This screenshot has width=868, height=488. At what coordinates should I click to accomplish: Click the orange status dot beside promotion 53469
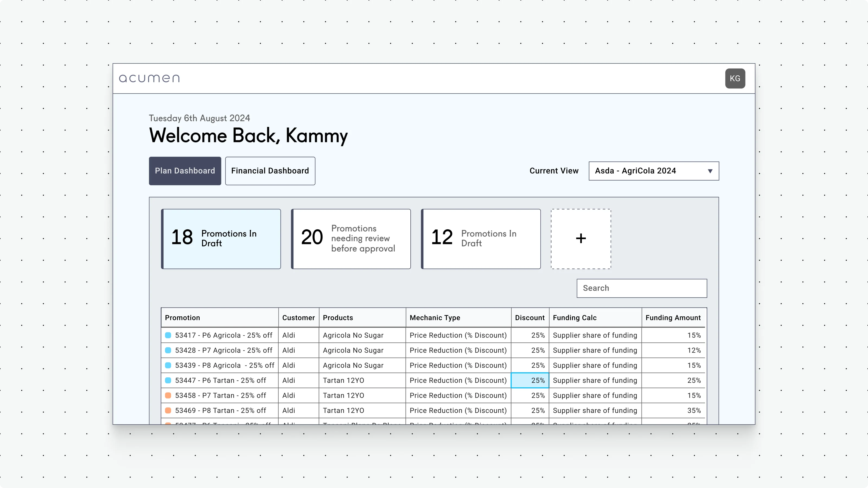point(168,410)
